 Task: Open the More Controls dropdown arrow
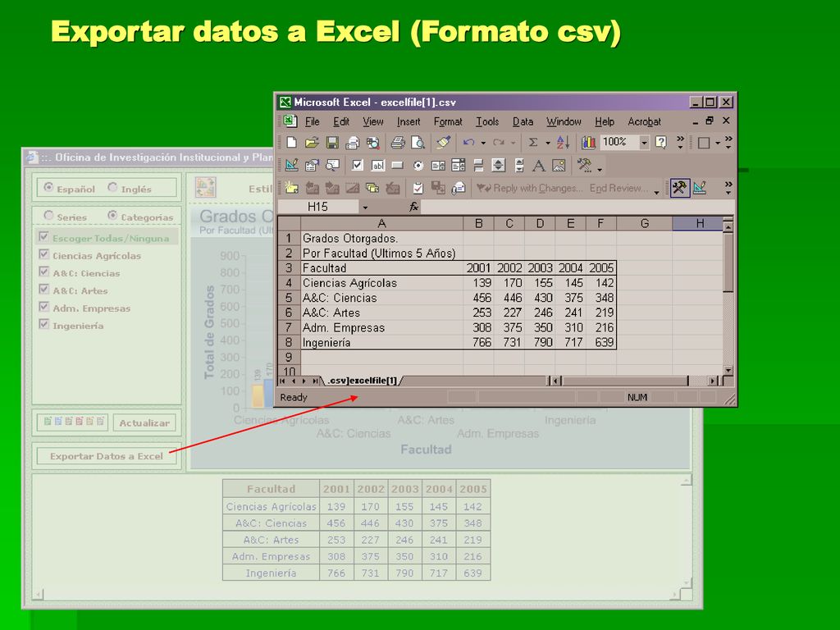click(600, 169)
